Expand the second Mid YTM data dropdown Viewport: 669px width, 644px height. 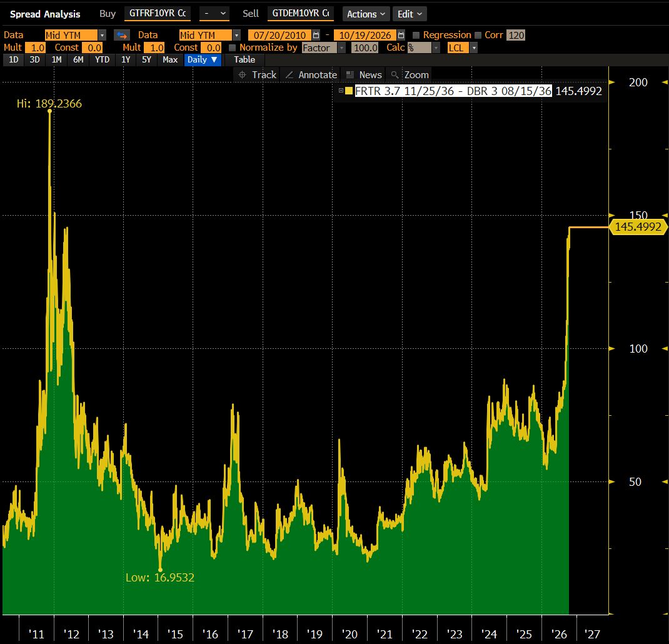pos(237,35)
